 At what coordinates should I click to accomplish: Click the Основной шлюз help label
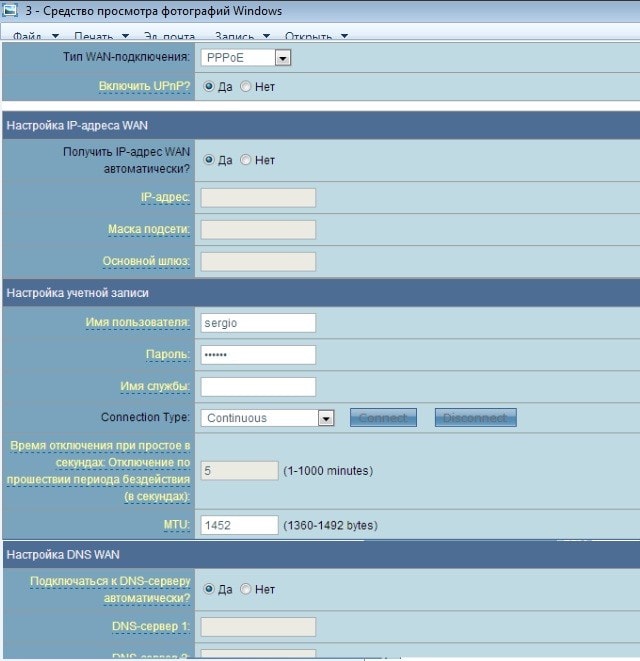(x=146, y=262)
